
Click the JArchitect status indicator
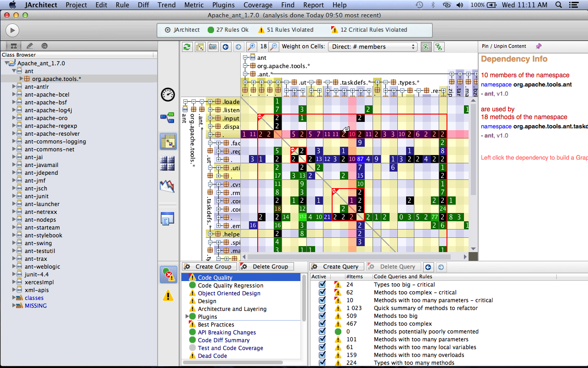point(182,30)
